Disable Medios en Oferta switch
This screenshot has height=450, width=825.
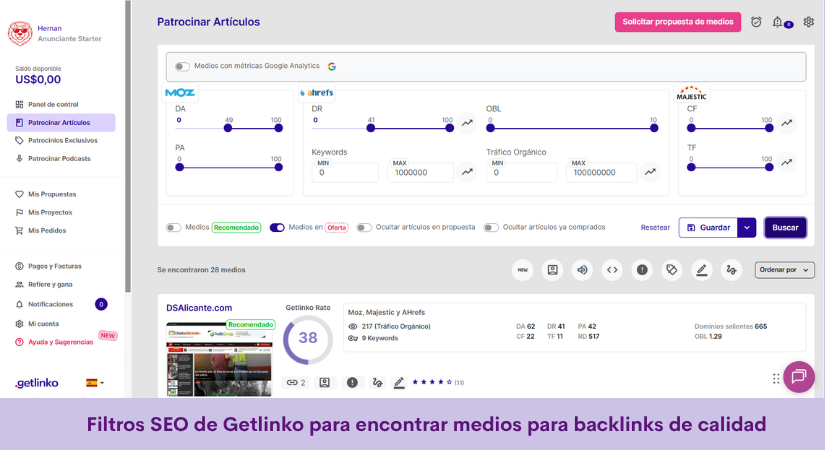click(x=277, y=227)
